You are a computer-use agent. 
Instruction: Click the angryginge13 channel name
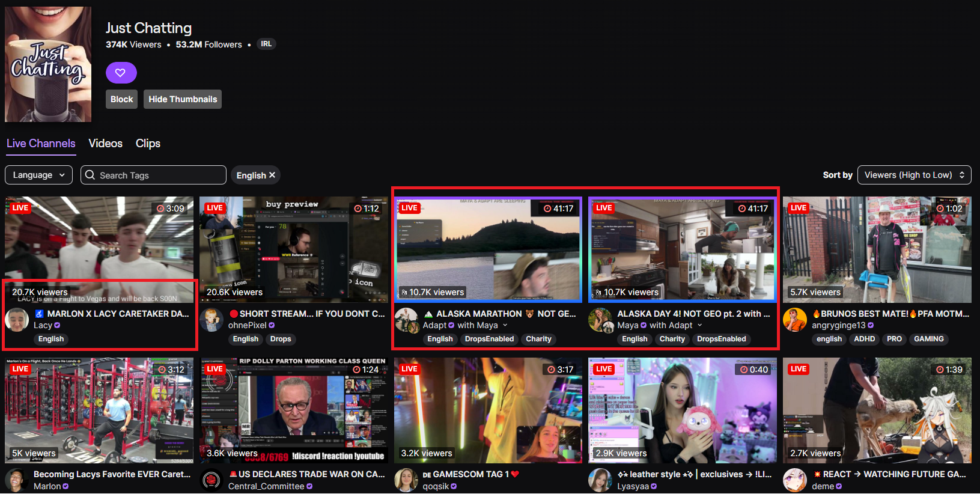839,325
